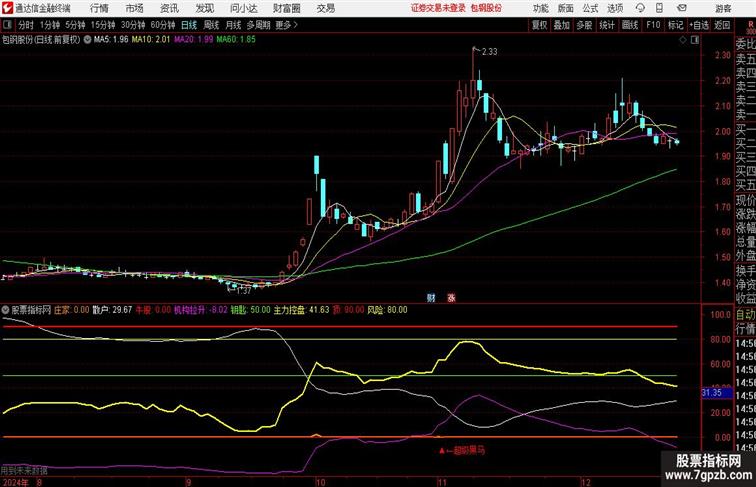
Task: Click the 多股 multi-stock button
Action: 584,25
